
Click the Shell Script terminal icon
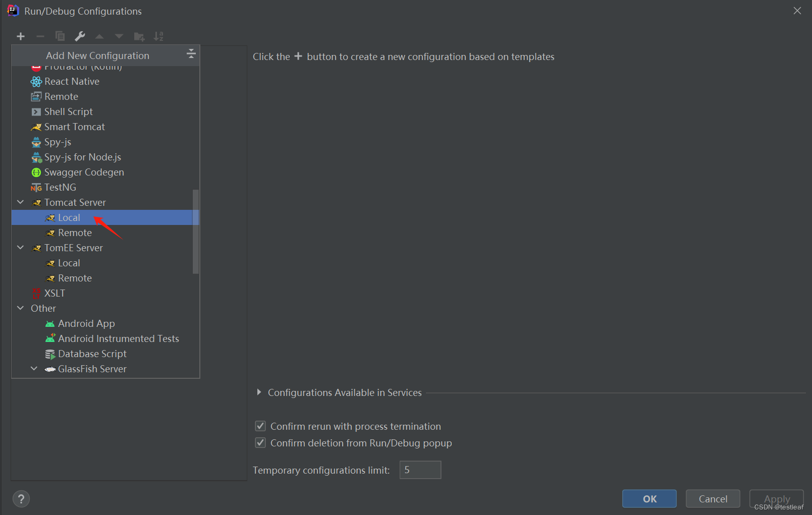[36, 112]
